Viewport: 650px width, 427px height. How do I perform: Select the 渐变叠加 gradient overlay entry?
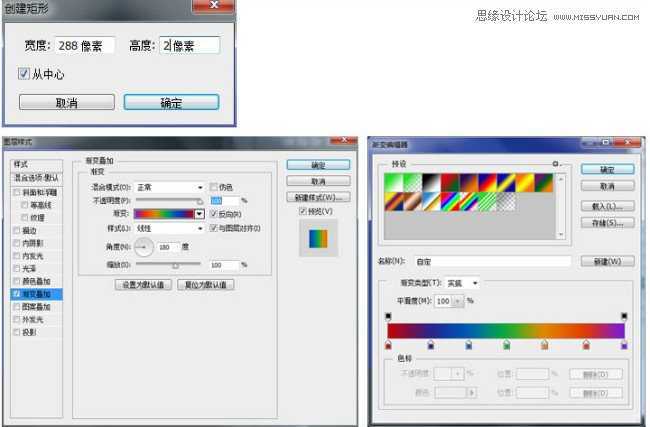[x=36, y=294]
